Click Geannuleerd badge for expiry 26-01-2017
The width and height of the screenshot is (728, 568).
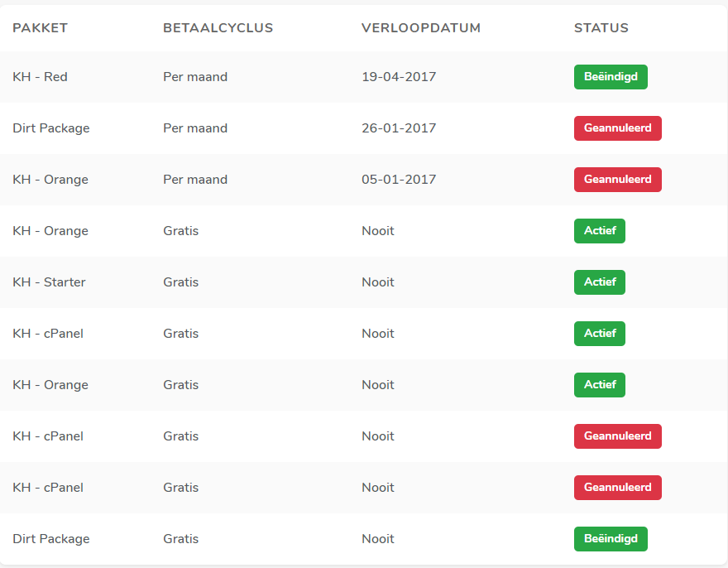tap(617, 128)
